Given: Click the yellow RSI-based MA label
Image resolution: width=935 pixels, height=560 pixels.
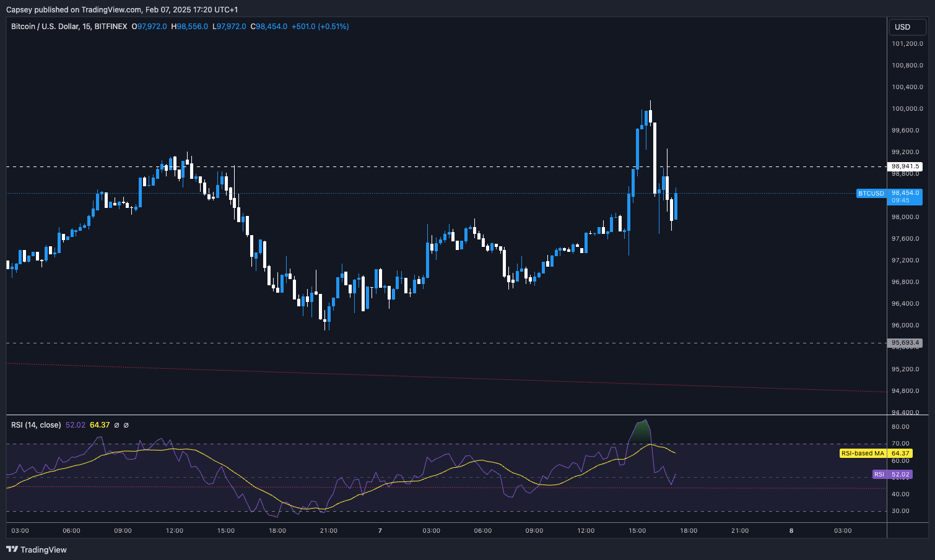Looking at the screenshot, I should tap(863, 454).
